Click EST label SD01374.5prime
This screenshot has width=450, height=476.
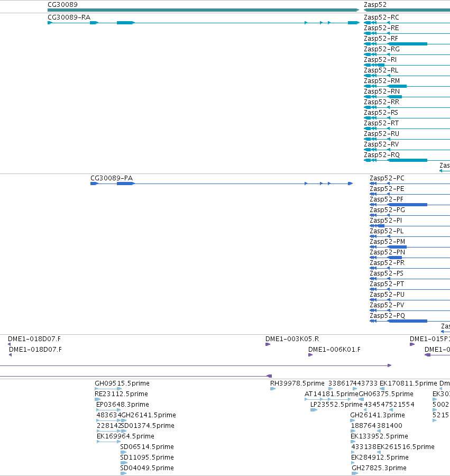pos(148,426)
